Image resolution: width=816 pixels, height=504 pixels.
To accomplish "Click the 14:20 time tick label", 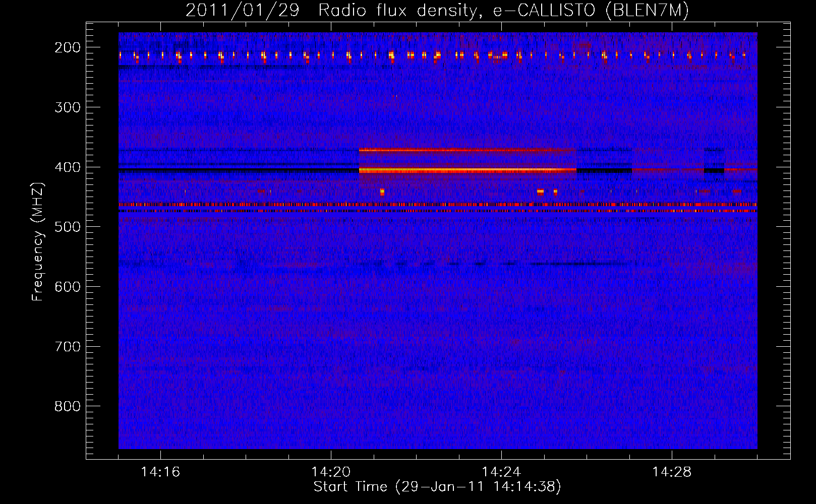I will (x=331, y=472).
